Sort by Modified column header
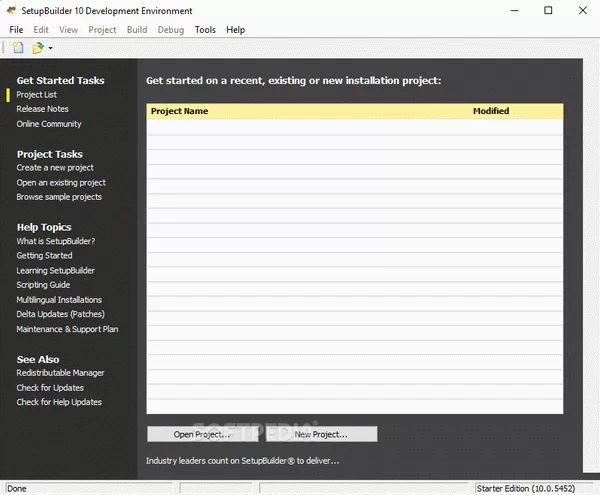Screen dimensions: 600x495 491,111
